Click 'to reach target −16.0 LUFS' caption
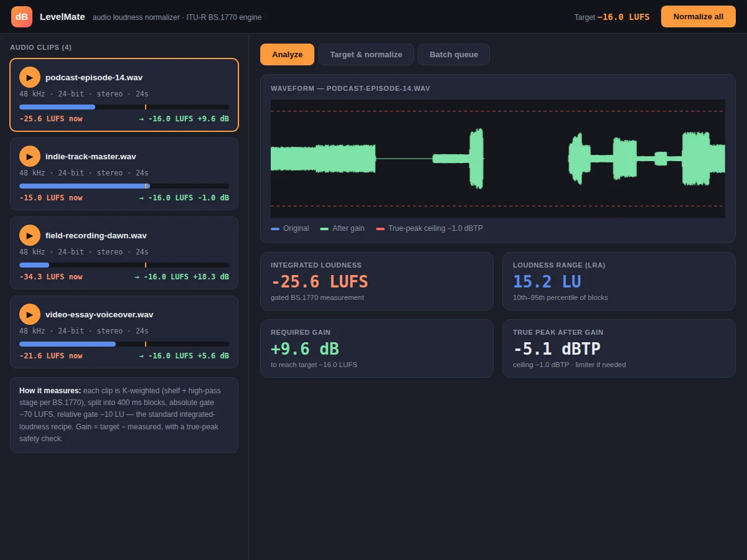This screenshot has height=560, width=747. pos(314,365)
